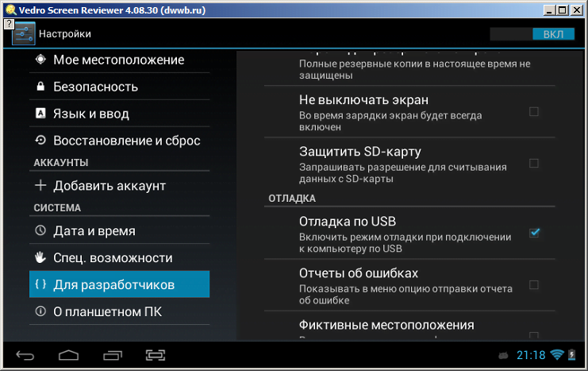Tap the Android Back navigation button
The height and width of the screenshot is (371, 588).
(25, 354)
